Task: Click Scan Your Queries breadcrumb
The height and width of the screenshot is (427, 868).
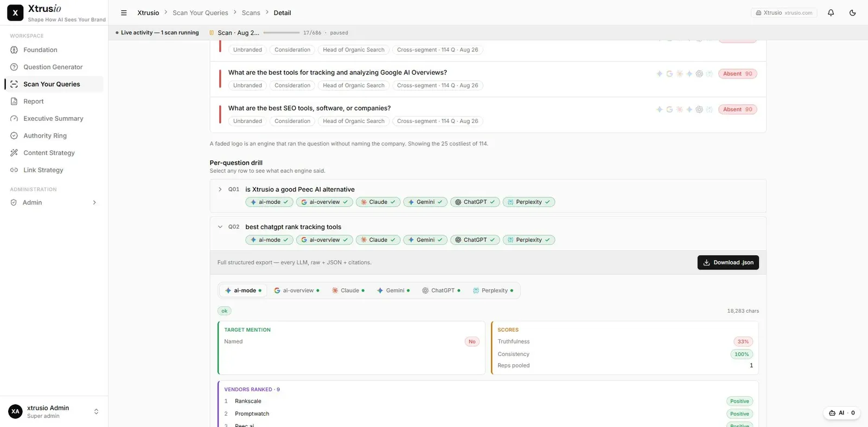Action: 200,13
